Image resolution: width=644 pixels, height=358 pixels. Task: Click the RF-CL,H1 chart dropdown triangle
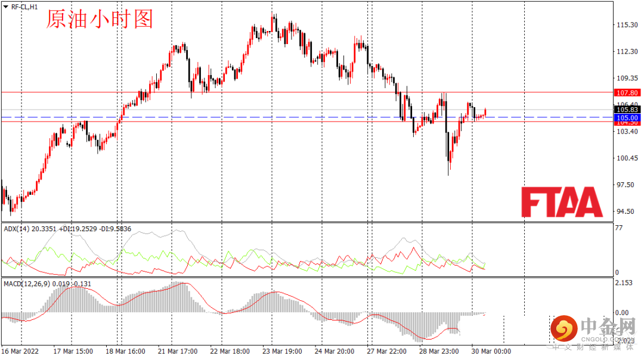click(x=6, y=7)
